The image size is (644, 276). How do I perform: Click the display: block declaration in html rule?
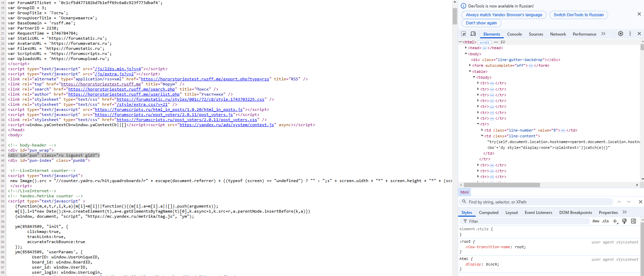(x=482, y=264)
